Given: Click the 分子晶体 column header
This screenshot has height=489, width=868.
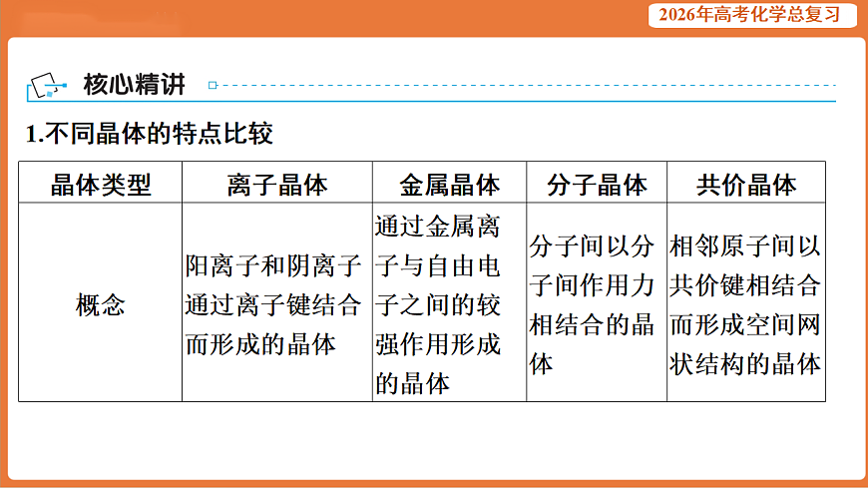Looking at the screenshot, I should click(597, 183).
